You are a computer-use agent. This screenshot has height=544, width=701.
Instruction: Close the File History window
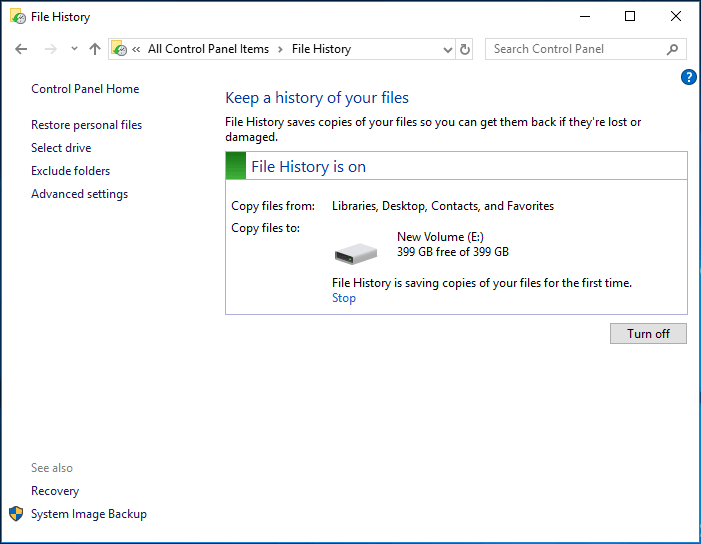coord(676,17)
